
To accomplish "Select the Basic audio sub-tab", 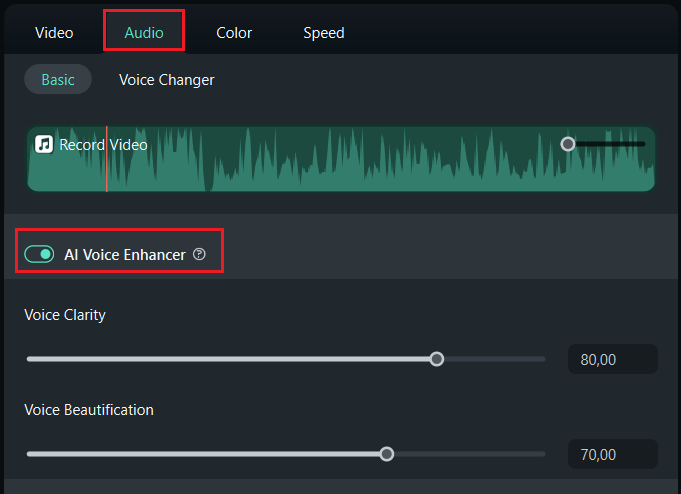I will 58,80.
